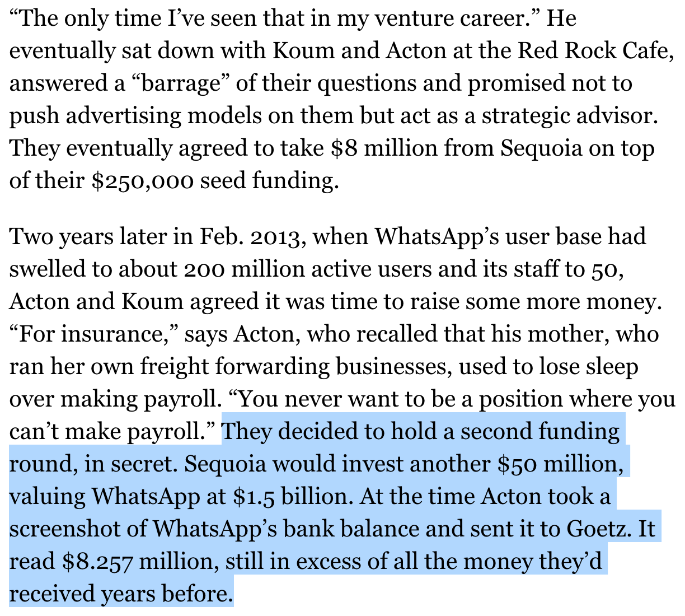The width and height of the screenshot is (685, 616).
Task: Click the highlighted words "received years before"
Action: [121, 594]
